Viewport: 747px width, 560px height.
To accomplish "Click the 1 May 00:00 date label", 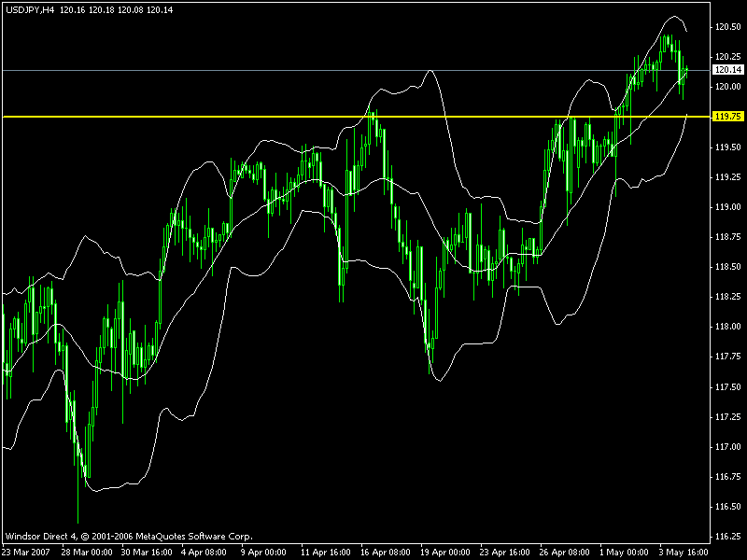I will click(624, 553).
